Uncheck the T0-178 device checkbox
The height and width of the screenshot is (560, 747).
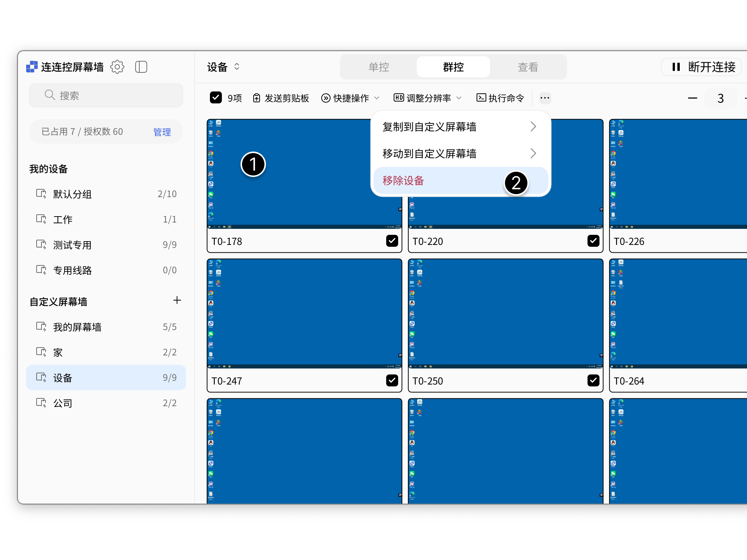[392, 241]
